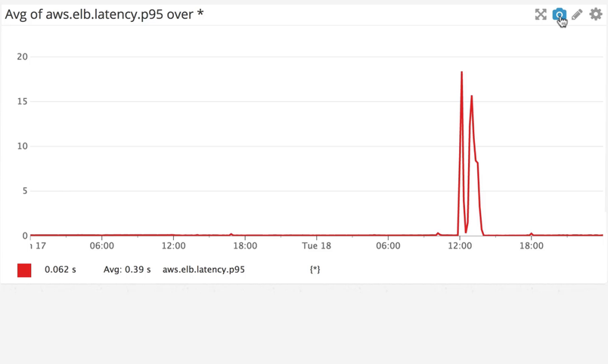Screen dimensions: 608x364
Task: Click the 20 y-axis label
Action: (x=23, y=57)
